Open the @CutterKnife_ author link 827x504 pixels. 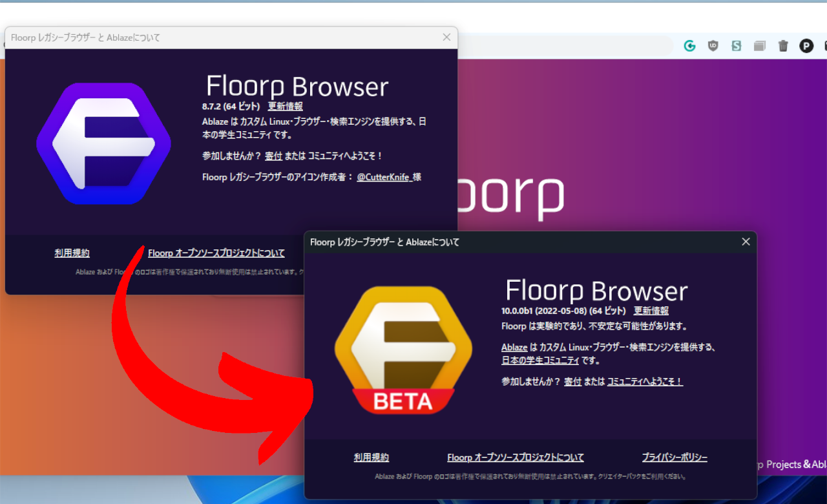pyautogui.click(x=384, y=177)
